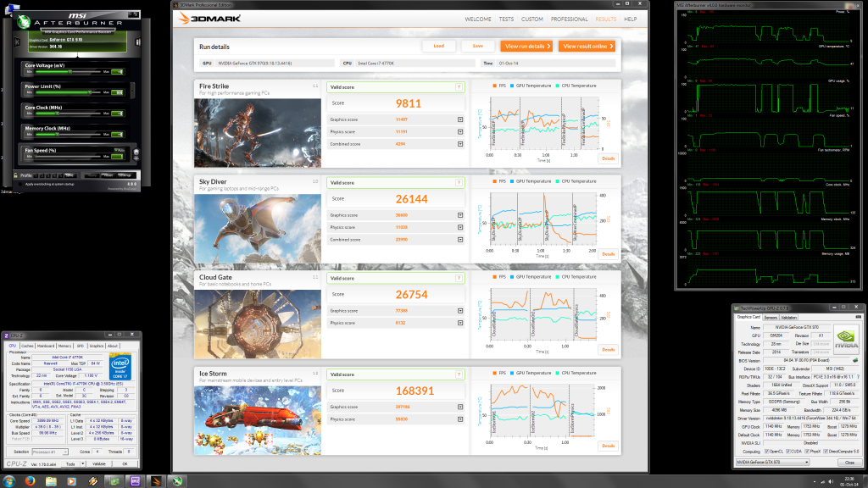Expand Fire Strike Graphics score details
This screenshot has height=488, width=868.
(460, 119)
